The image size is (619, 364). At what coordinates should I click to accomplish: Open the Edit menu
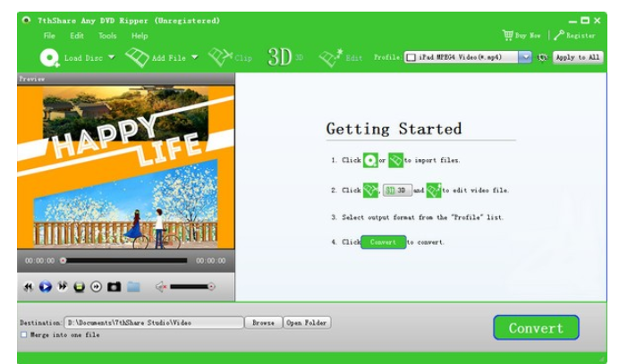pyautogui.click(x=77, y=36)
